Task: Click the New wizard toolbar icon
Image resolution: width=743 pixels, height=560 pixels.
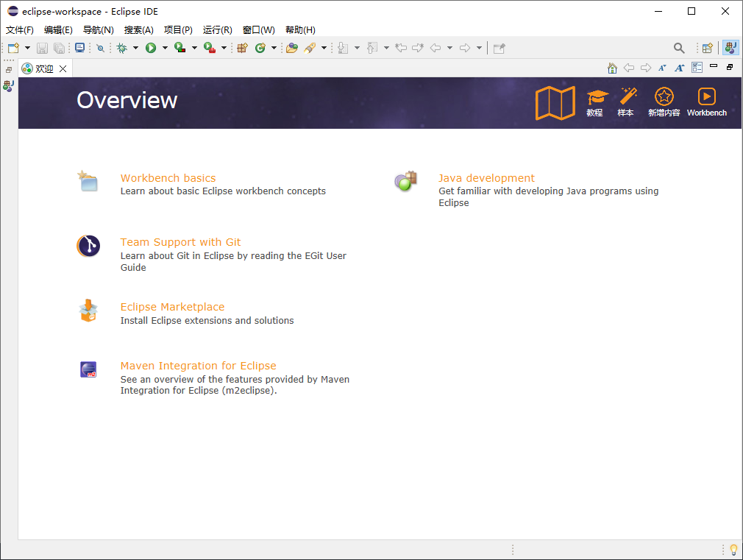Action: tap(14, 48)
